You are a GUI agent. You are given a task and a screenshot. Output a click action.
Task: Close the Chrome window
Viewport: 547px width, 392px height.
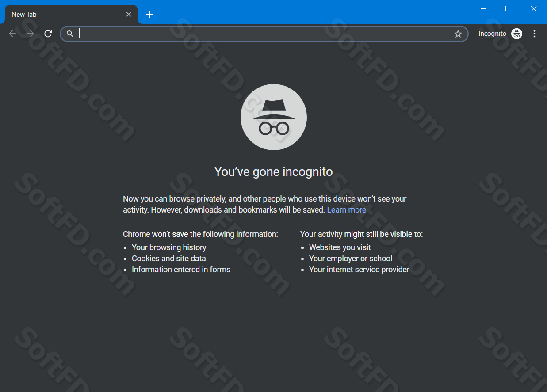(x=533, y=8)
